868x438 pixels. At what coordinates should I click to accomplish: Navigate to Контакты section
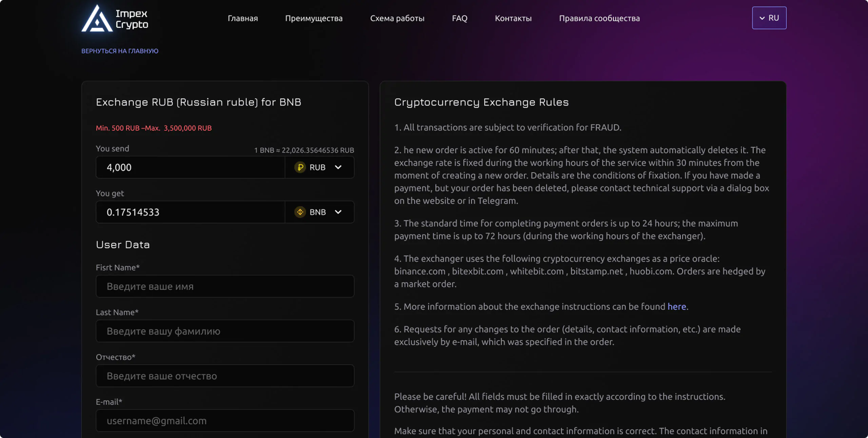[513, 18]
